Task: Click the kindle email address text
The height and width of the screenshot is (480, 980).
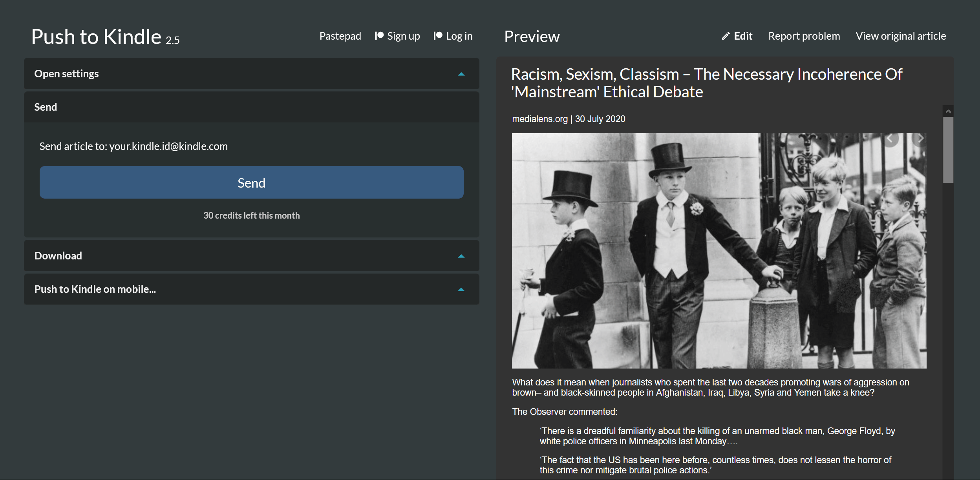Action: [x=168, y=146]
